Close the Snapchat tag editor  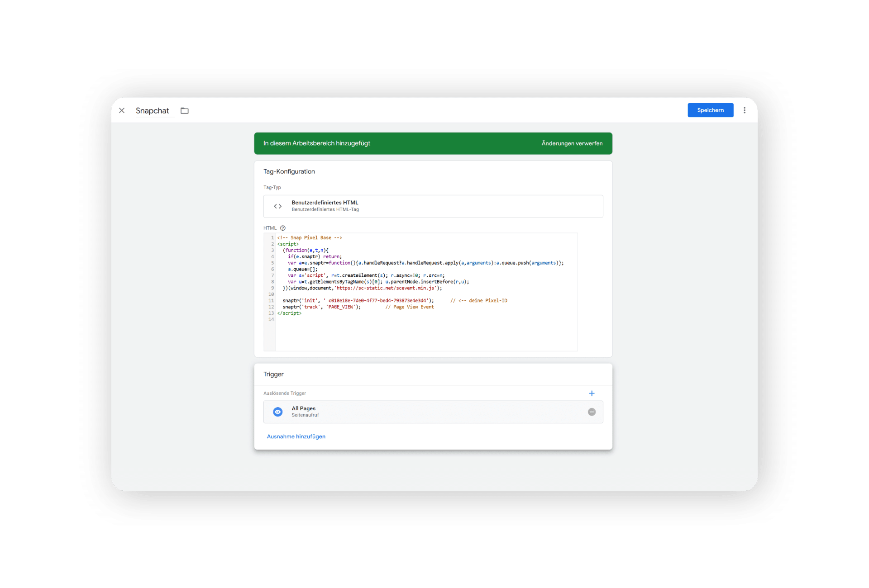(x=122, y=110)
